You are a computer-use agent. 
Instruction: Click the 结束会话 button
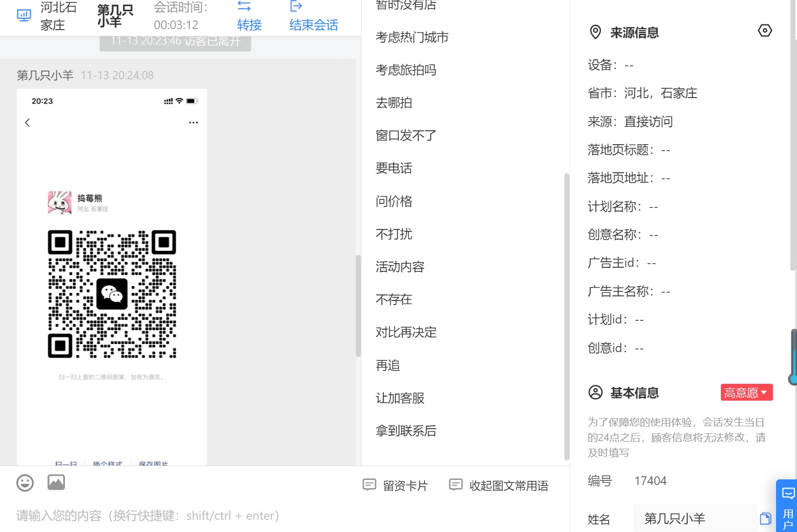coord(313,25)
